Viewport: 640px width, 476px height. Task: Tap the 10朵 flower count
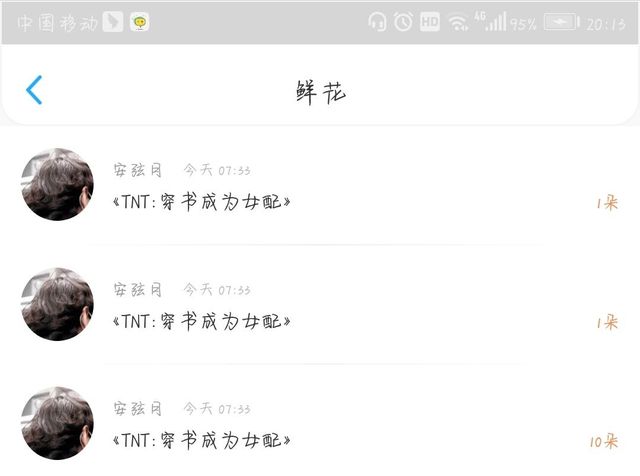(604, 441)
